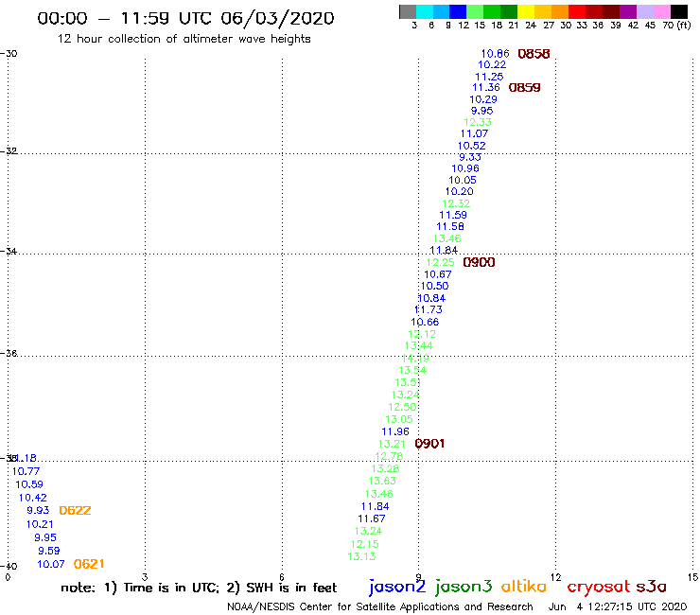This screenshot has height=615, width=700.
Task: Click the 12.50 wave height value
Action: pos(403,407)
